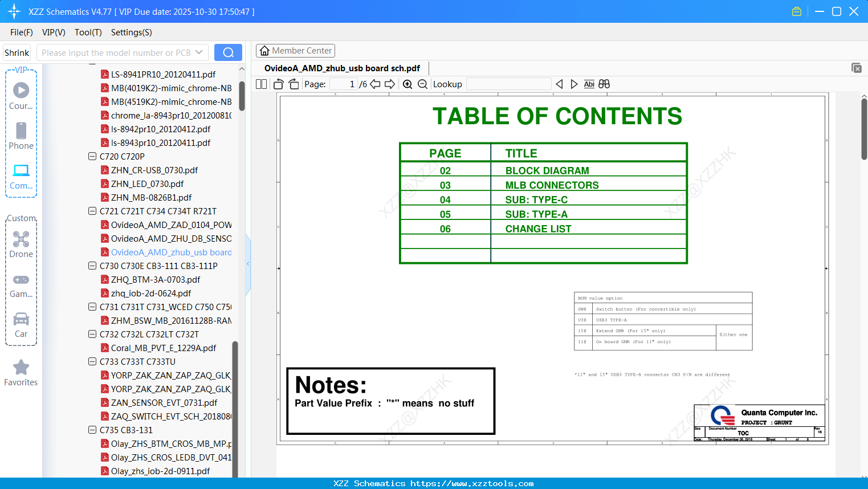
Task: Open ZHM_BSW_MB_20161128B-RAM file
Action: coord(171,320)
